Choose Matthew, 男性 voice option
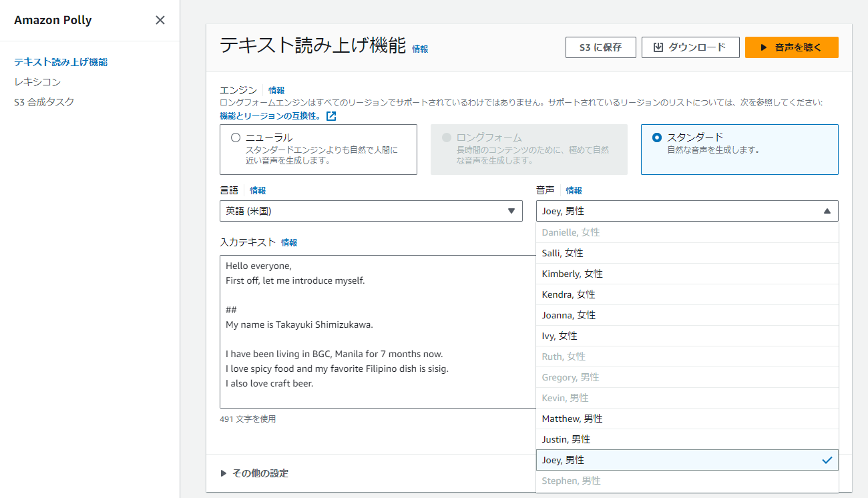Screen dimensions: 868x498 [687, 419]
